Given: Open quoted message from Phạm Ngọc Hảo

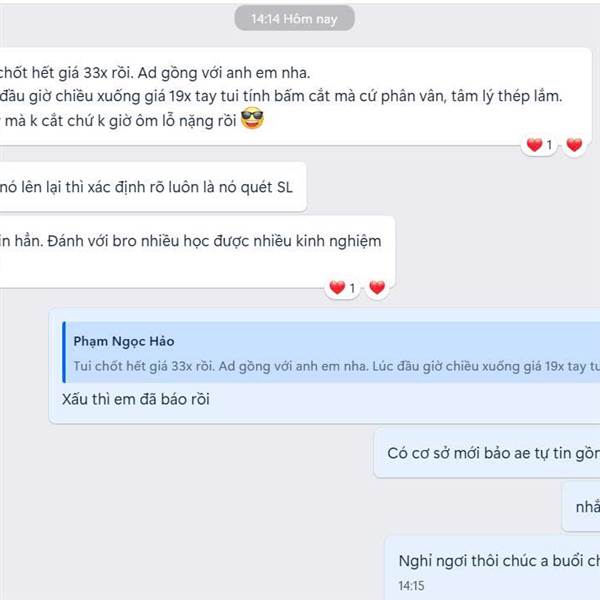Looking at the screenshot, I should pos(331,352).
